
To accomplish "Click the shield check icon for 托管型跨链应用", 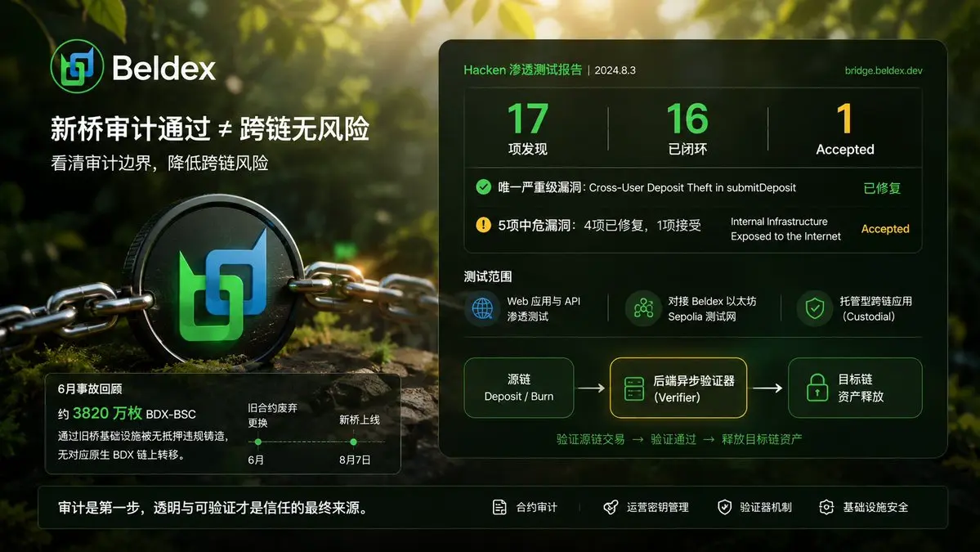I will pyautogui.click(x=814, y=308).
